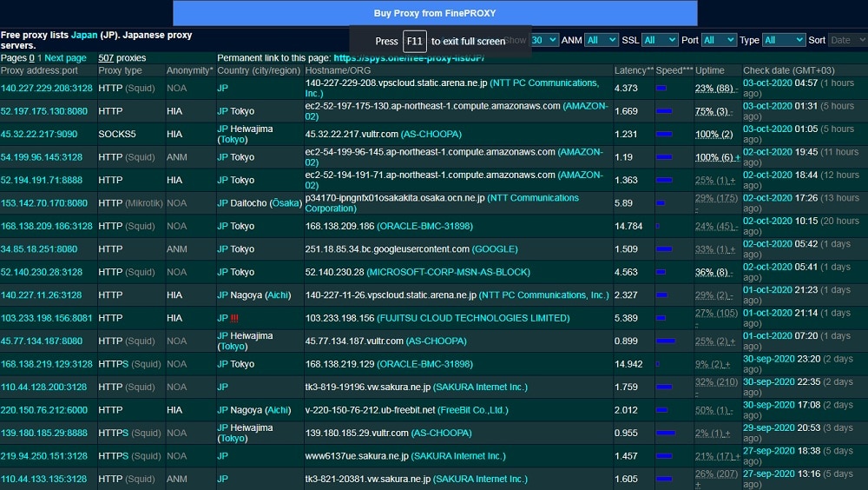The height and width of the screenshot is (490, 868).
Task: Open proxy 168.138.209.186:3128
Action: (x=47, y=226)
